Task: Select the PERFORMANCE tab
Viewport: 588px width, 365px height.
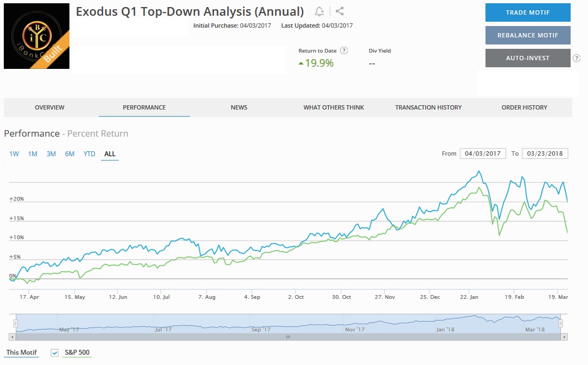Action: coord(144,107)
